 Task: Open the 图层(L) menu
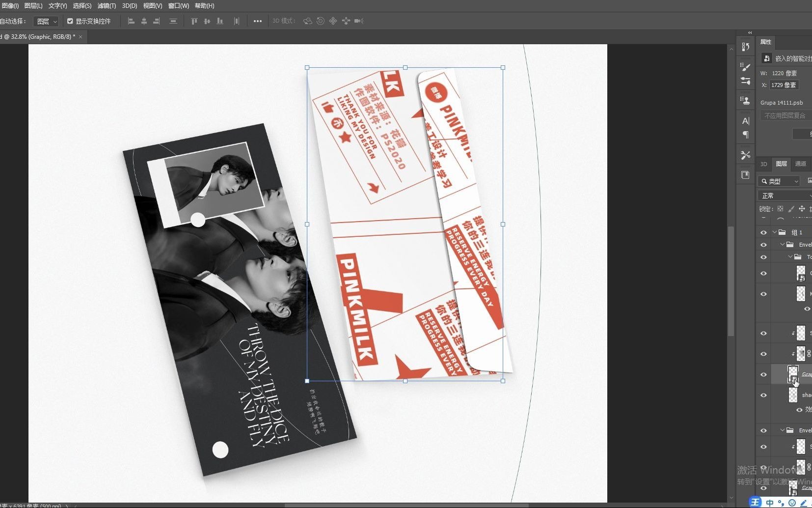[33, 6]
